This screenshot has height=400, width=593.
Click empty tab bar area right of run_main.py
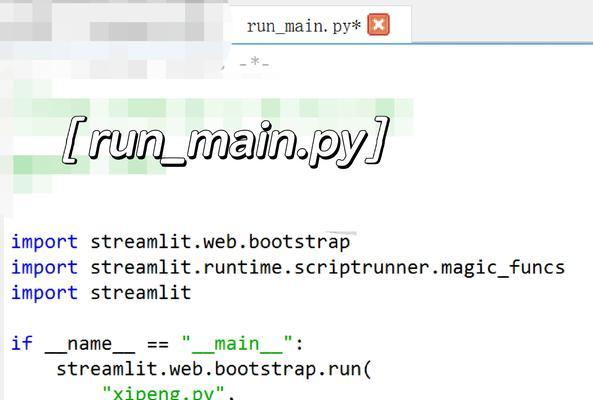(502, 23)
